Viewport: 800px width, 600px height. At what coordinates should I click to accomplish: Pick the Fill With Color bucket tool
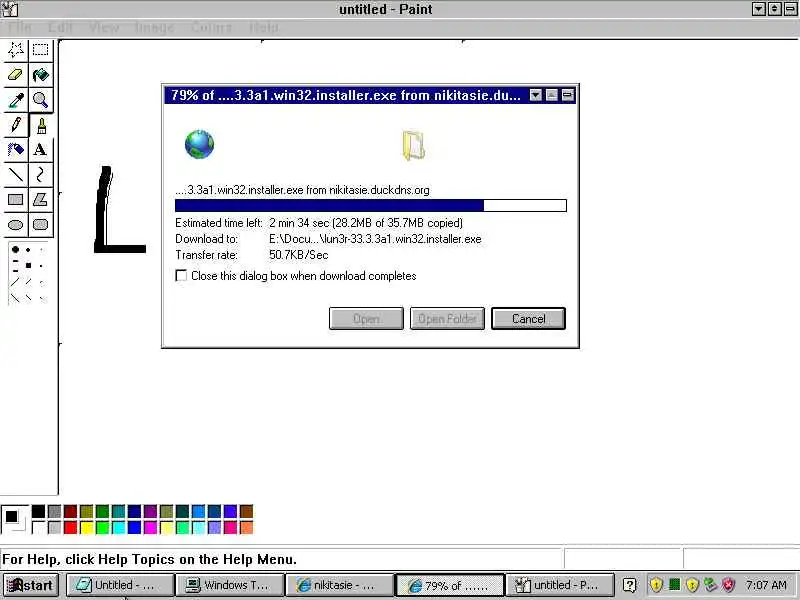click(x=40, y=74)
